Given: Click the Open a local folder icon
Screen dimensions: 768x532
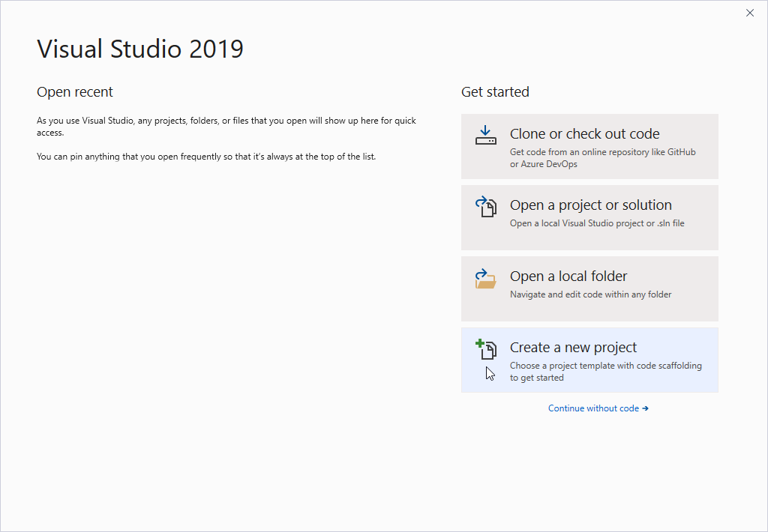Looking at the screenshot, I should tap(485, 279).
